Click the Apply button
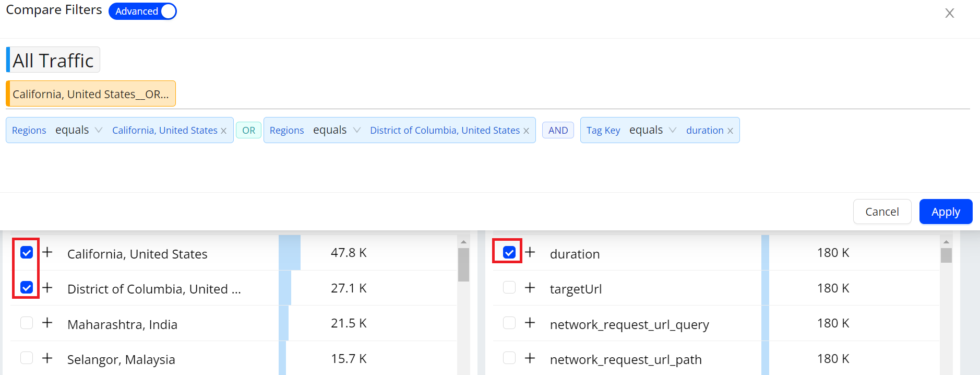The width and height of the screenshot is (980, 375). 946,212
